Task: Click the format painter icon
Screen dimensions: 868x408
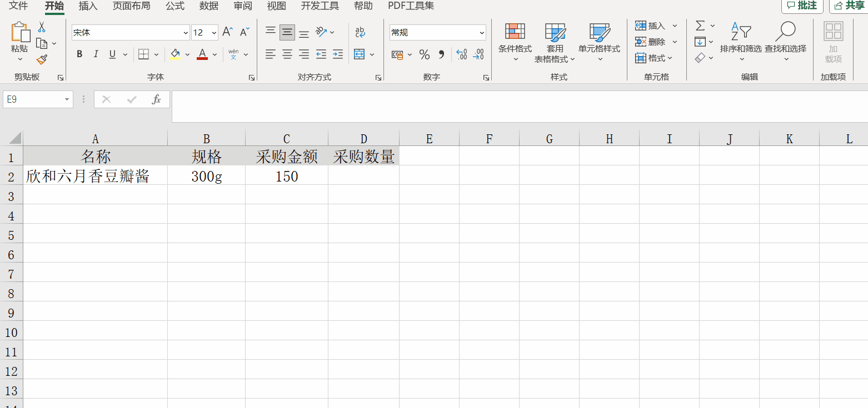Action: coord(41,59)
